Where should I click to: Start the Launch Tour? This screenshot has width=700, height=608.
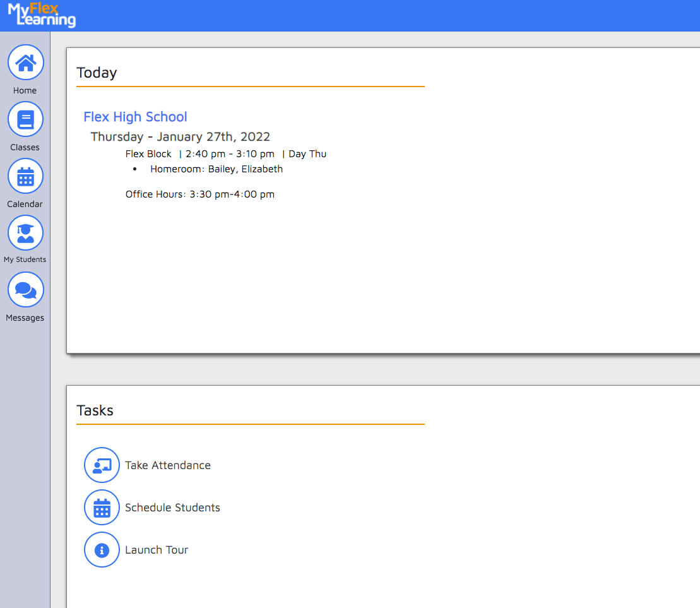156,550
